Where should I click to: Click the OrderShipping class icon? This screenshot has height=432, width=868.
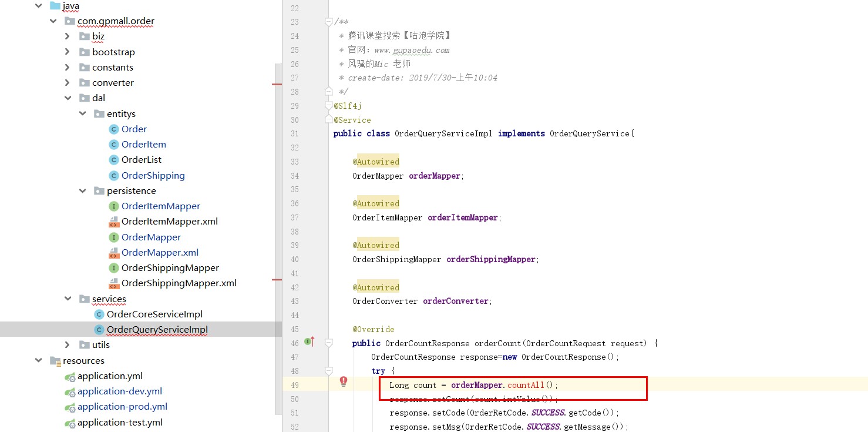pos(114,176)
